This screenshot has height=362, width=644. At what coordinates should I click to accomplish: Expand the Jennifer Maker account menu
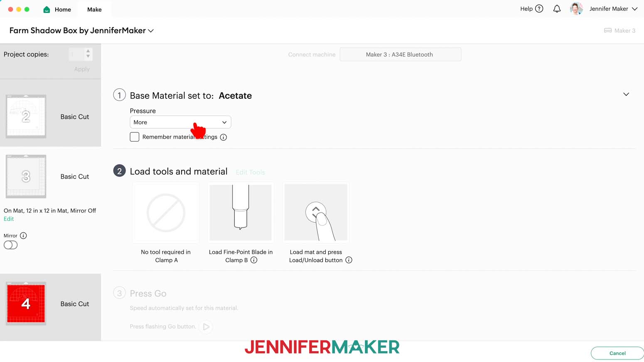(634, 9)
